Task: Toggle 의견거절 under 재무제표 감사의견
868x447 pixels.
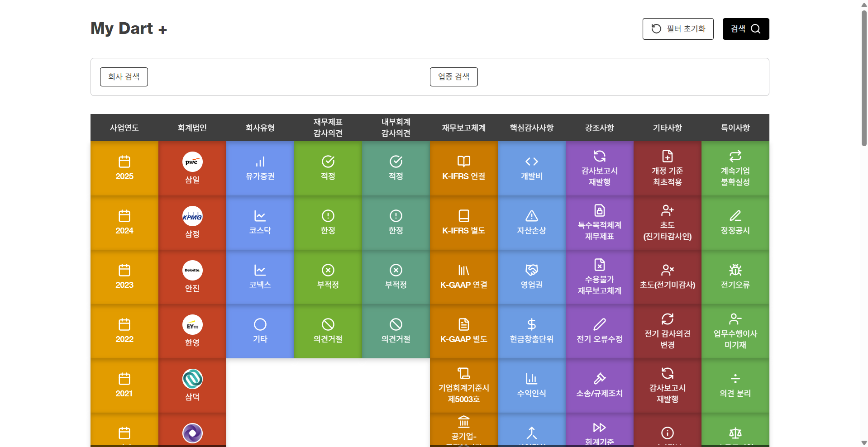Action: tap(328, 331)
